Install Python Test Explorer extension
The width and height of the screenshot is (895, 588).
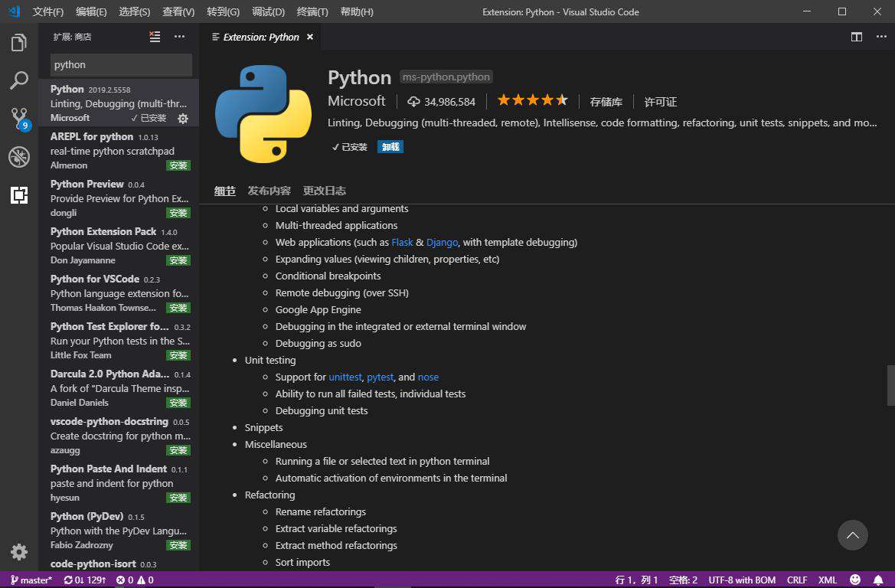tap(178, 355)
